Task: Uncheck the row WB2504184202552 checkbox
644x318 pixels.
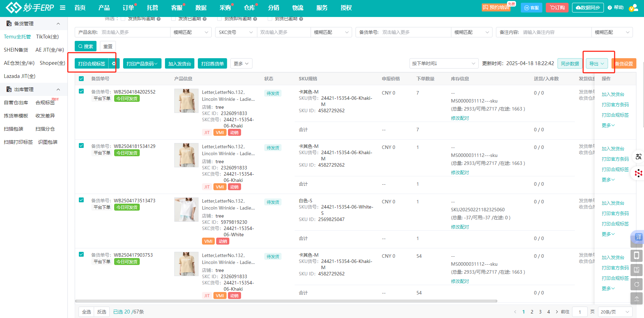Action: [x=81, y=91]
